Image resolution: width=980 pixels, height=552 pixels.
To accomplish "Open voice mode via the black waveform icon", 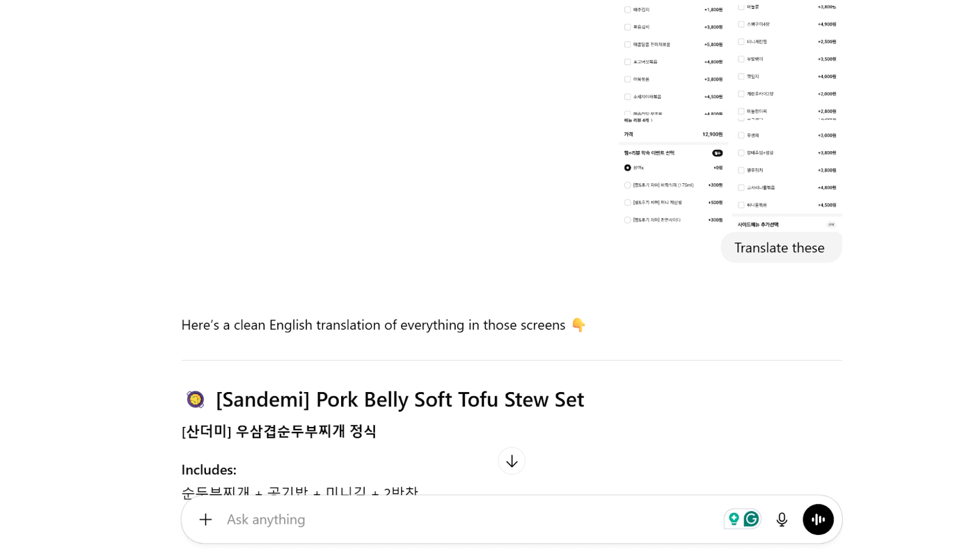I will 818,519.
